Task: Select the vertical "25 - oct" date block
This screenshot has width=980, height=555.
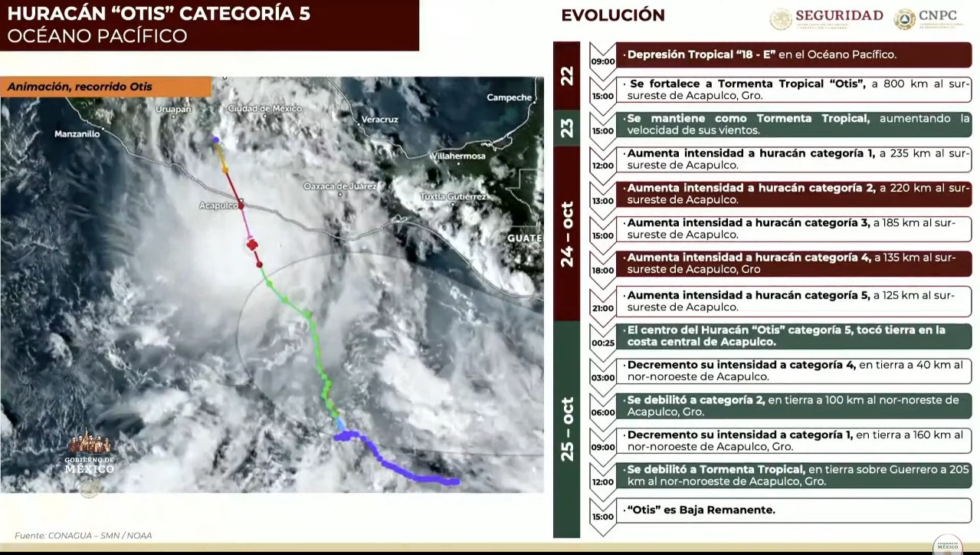Action: pyautogui.click(x=567, y=429)
